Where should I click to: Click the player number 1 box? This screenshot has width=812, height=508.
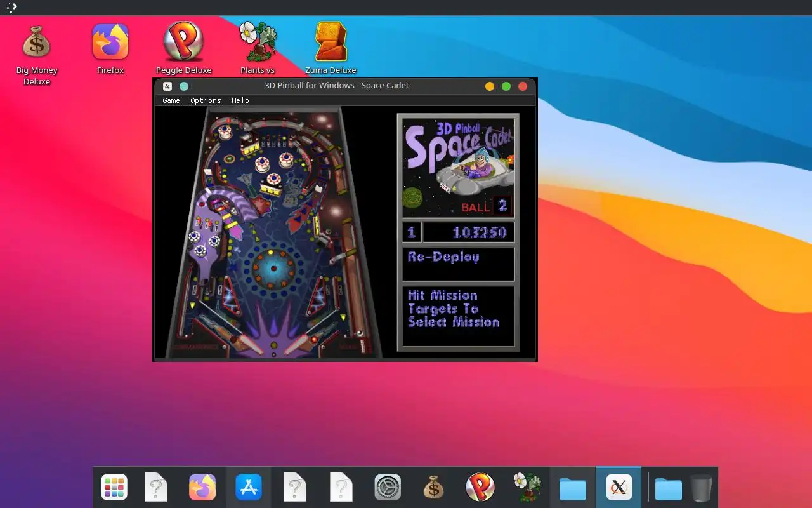[x=411, y=232]
